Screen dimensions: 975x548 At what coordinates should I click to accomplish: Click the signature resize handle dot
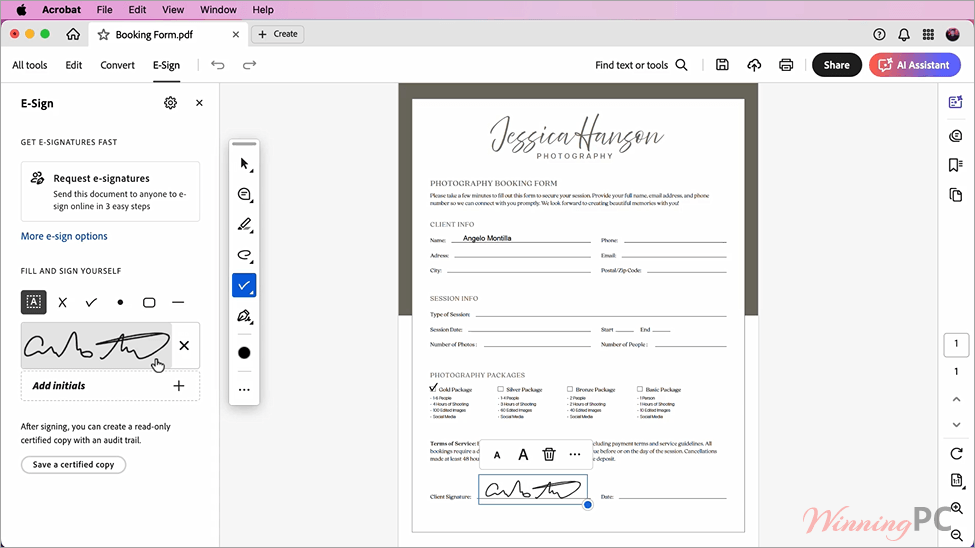click(x=588, y=504)
